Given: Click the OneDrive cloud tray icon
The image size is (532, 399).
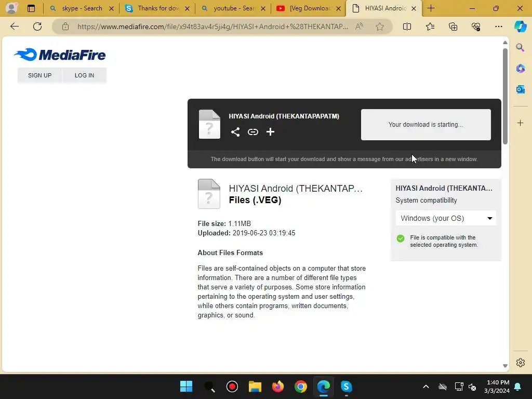Looking at the screenshot, I should (443, 387).
